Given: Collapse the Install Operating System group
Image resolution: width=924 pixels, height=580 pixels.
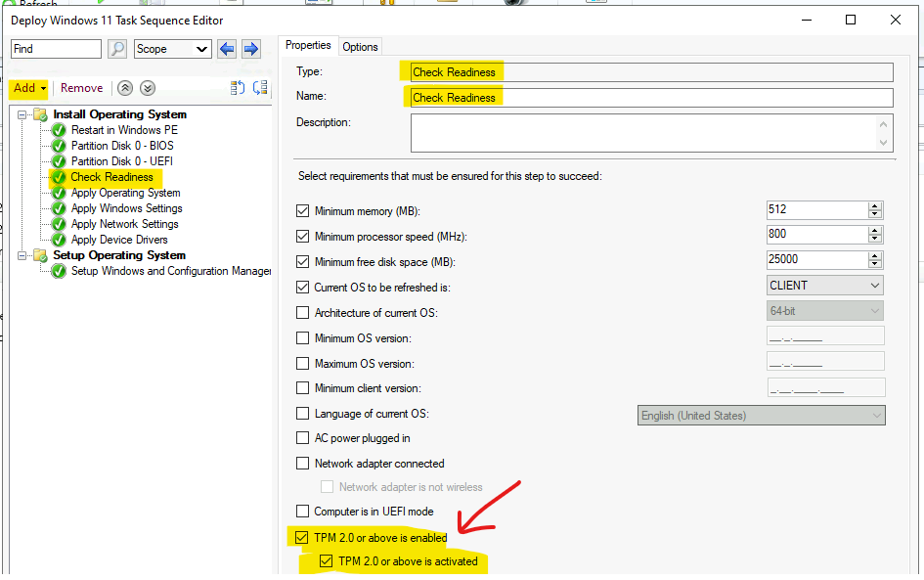Looking at the screenshot, I should [22, 115].
